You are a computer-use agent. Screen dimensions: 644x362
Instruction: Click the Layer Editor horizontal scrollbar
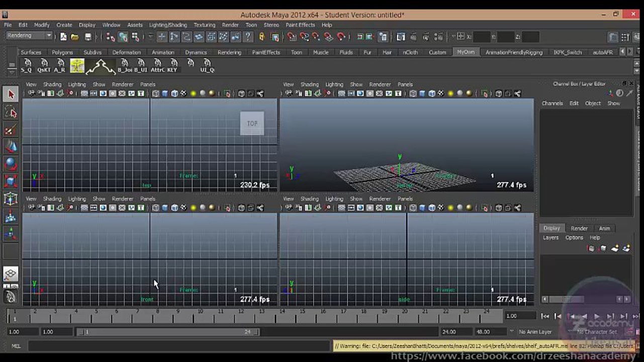pyautogui.click(x=586, y=299)
